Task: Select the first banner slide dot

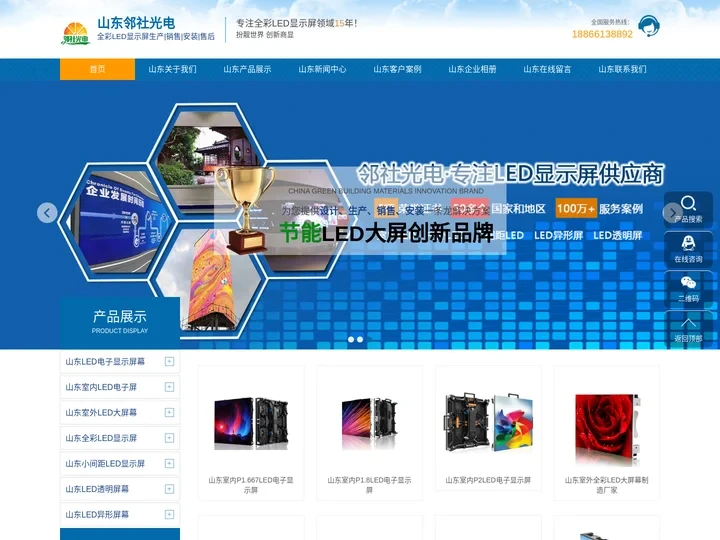Action: point(351,339)
